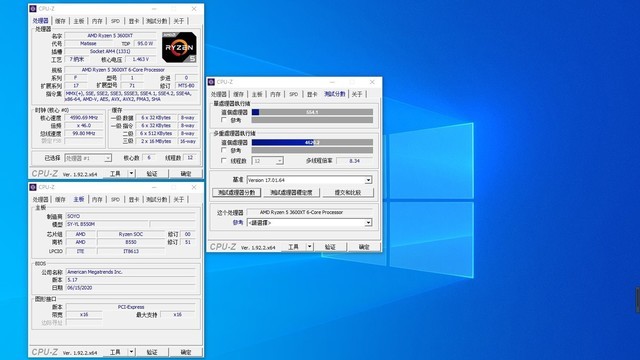Switch to 内存 tab in processor window

pos(97,21)
